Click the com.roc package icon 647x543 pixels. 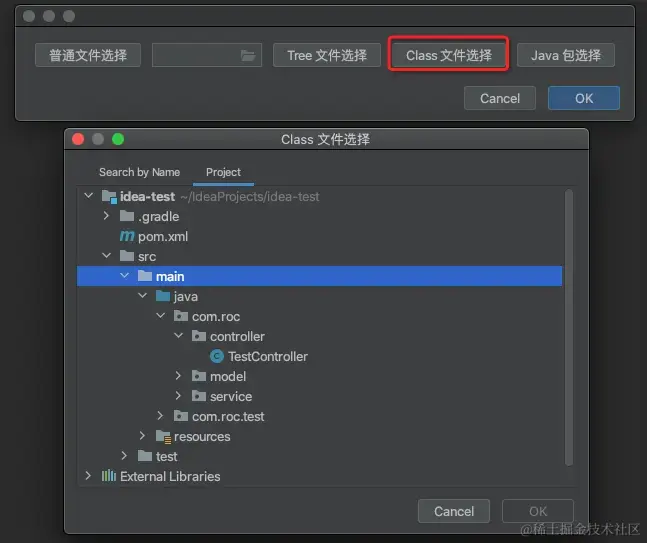pyautogui.click(x=181, y=316)
